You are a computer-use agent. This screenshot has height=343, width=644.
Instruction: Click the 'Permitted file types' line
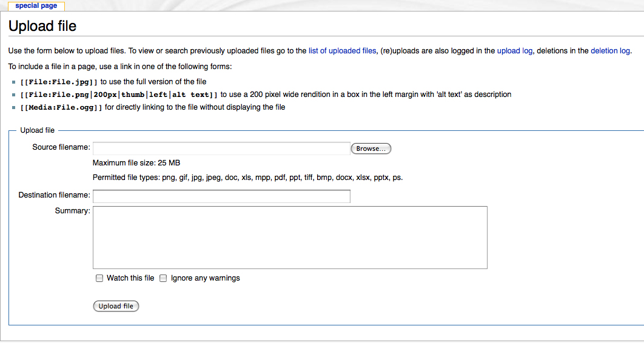point(247,178)
